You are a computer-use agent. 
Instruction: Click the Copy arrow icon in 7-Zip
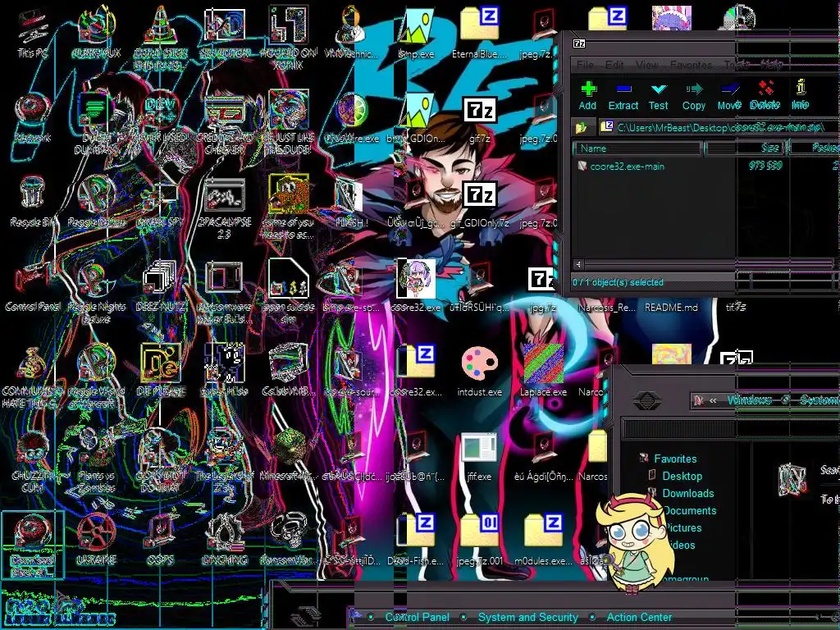[x=694, y=89]
